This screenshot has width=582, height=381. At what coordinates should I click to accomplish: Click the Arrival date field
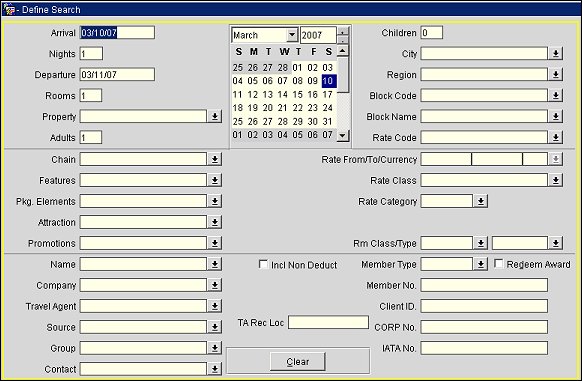[x=117, y=33]
